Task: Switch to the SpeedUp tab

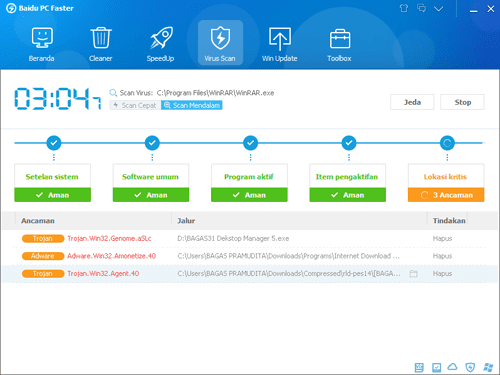Action: click(x=161, y=44)
